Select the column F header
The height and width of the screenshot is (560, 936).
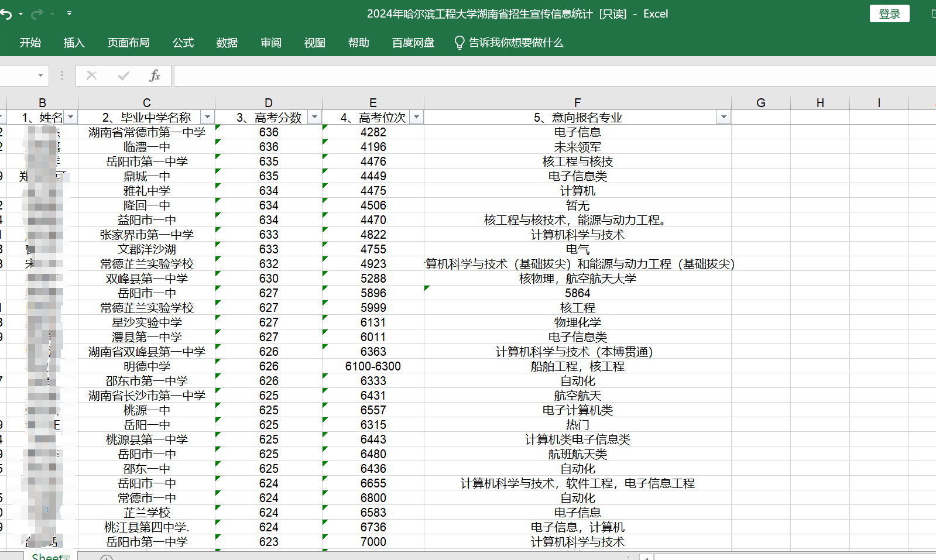(577, 103)
